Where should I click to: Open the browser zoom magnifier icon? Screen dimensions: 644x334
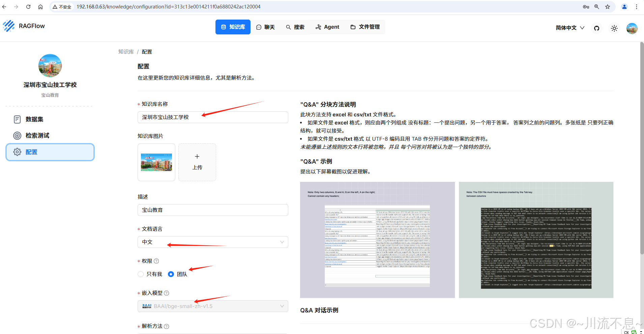click(x=597, y=7)
